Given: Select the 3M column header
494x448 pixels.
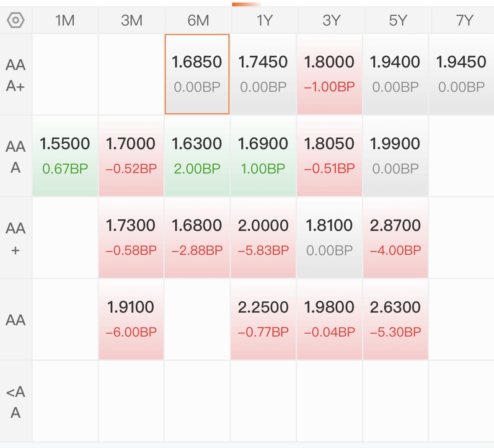Looking at the screenshot, I should point(132,21).
